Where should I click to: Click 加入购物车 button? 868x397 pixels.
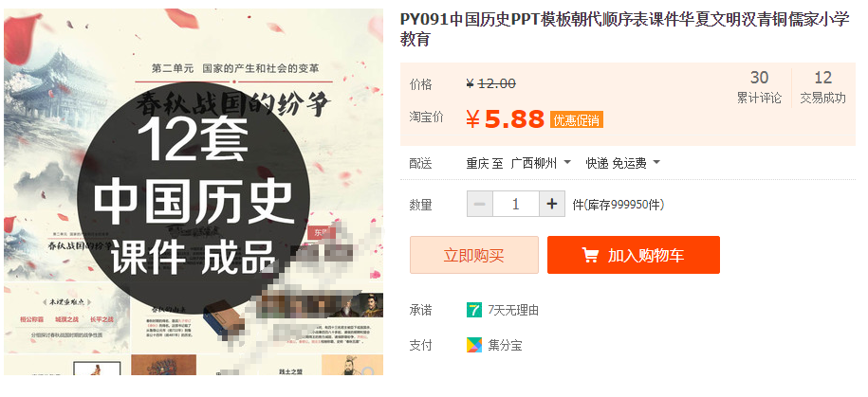634,255
